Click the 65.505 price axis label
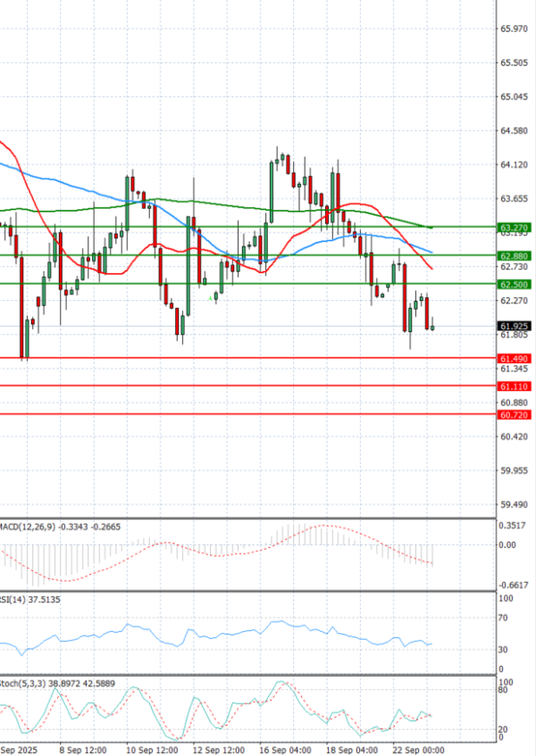 pyautogui.click(x=515, y=62)
